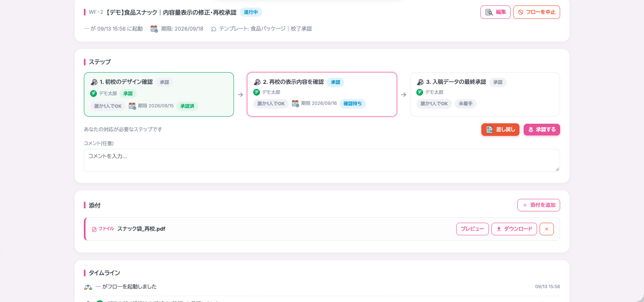The image size is (644, 302).
Task: Click the stamp icon in step 1 初校のデザイン確認
Action: tap(94, 82)
